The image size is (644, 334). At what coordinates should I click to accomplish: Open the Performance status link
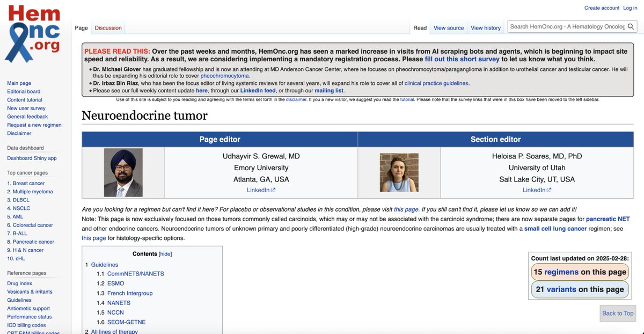pos(30,317)
